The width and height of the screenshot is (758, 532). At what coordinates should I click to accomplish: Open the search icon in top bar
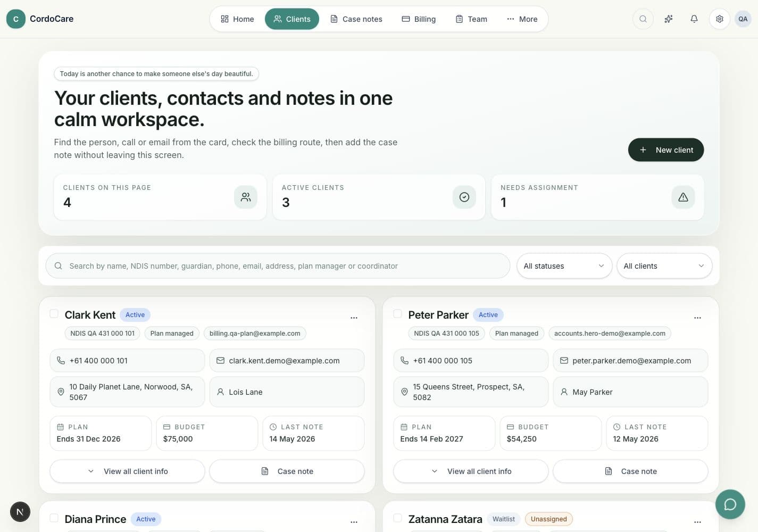[643, 19]
